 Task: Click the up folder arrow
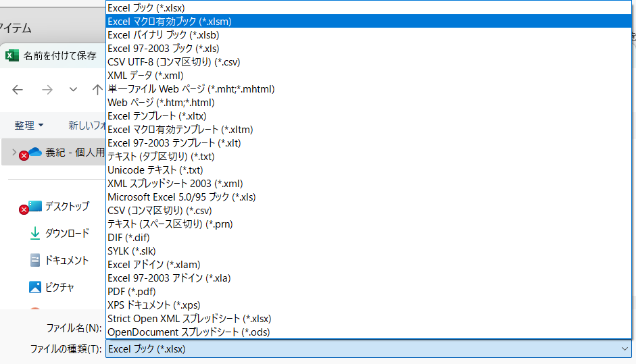(x=97, y=89)
